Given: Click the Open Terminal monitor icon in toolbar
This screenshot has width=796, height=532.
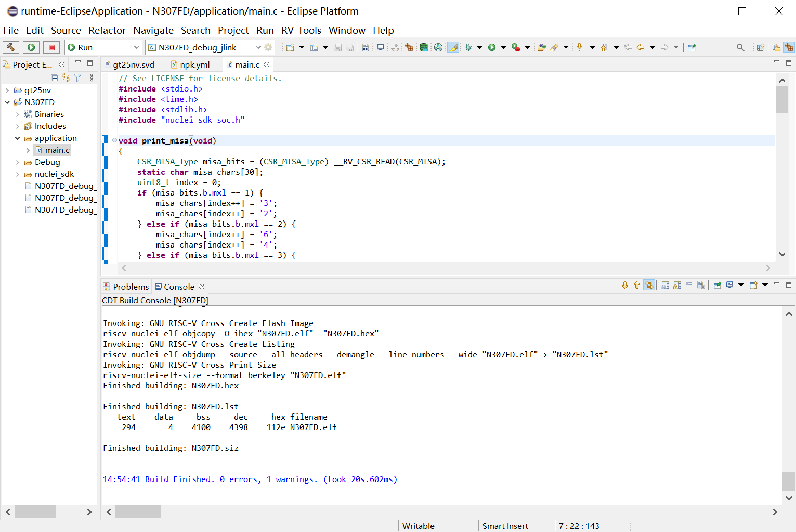Looking at the screenshot, I should click(381, 47).
